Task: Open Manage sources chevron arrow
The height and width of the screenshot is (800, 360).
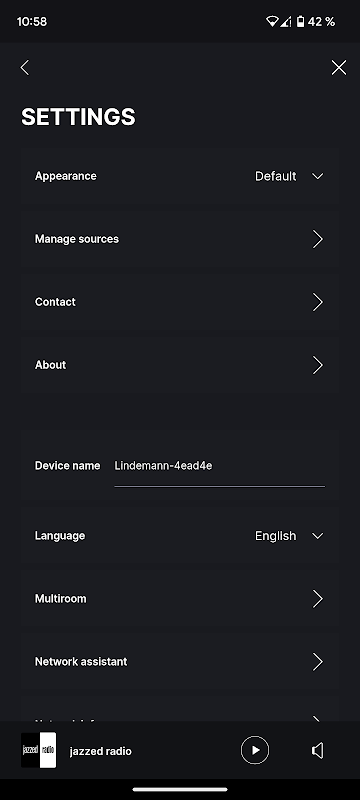Action: click(318, 239)
